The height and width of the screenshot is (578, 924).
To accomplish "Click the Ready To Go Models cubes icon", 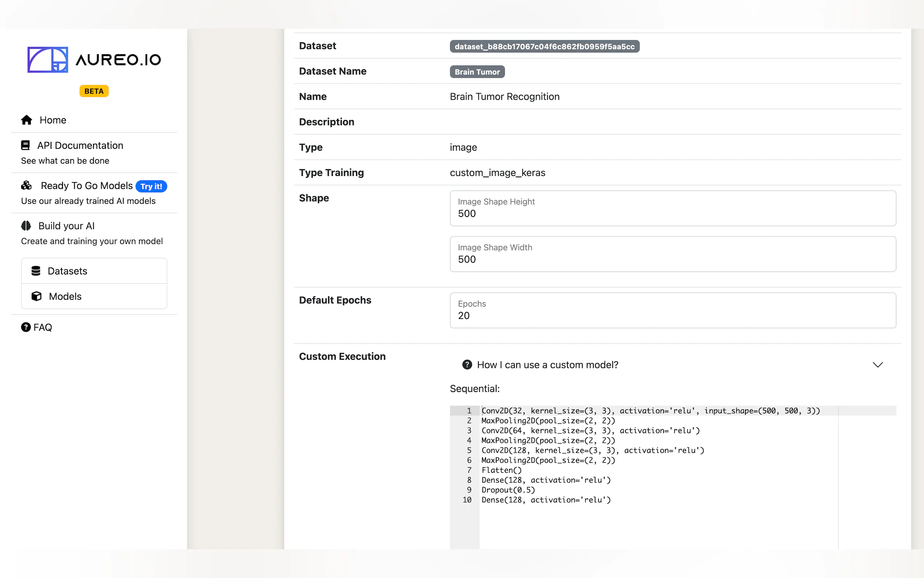I will (x=26, y=185).
